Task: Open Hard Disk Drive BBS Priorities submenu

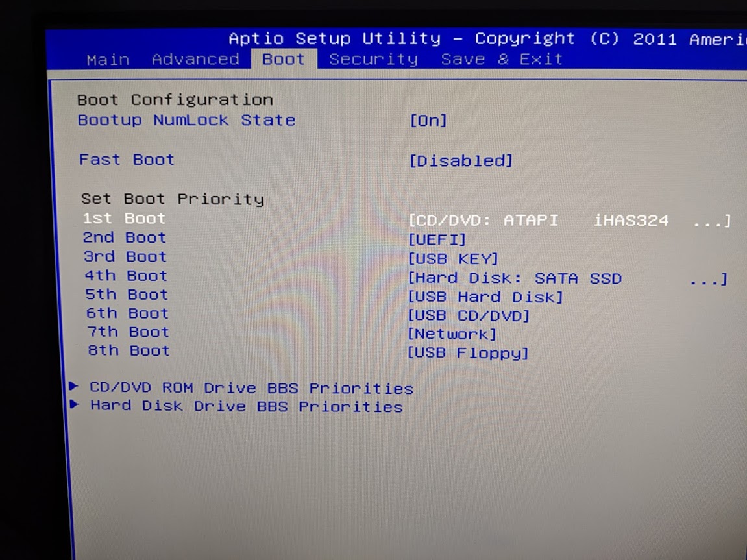Action: [x=247, y=406]
